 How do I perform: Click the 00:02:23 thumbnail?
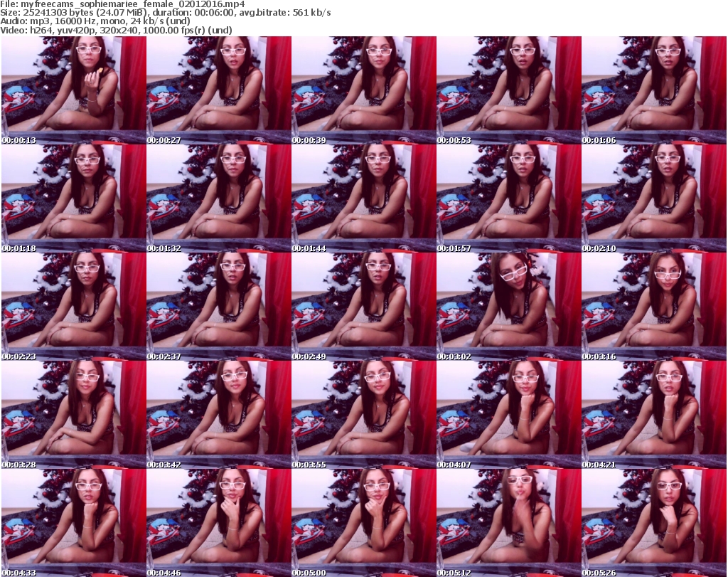pos(74,307)
